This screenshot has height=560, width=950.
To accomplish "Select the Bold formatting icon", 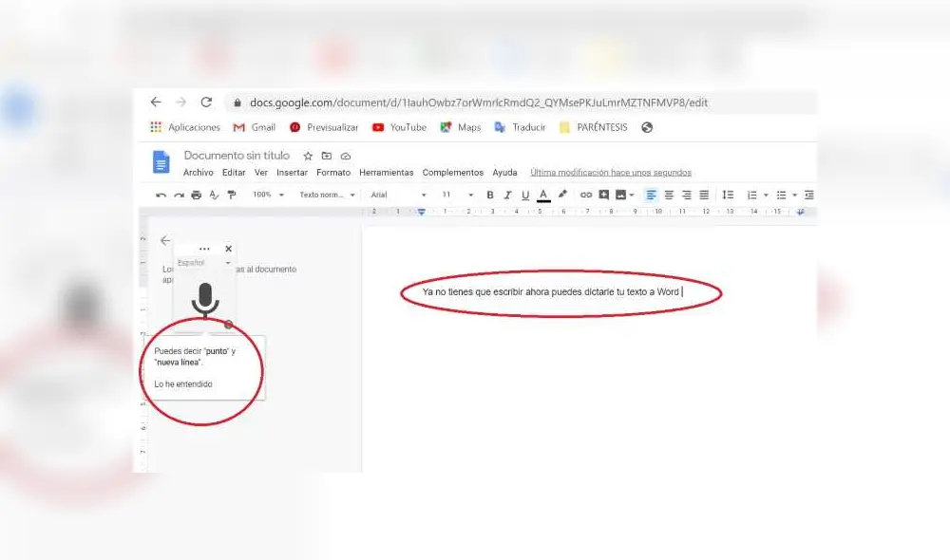I will pos(489,195).
